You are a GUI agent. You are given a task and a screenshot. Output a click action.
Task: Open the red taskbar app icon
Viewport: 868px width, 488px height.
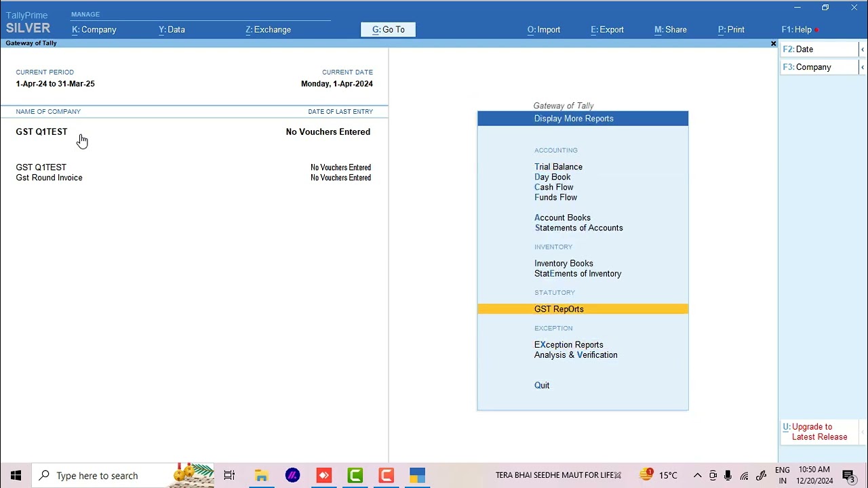point(323,475)
